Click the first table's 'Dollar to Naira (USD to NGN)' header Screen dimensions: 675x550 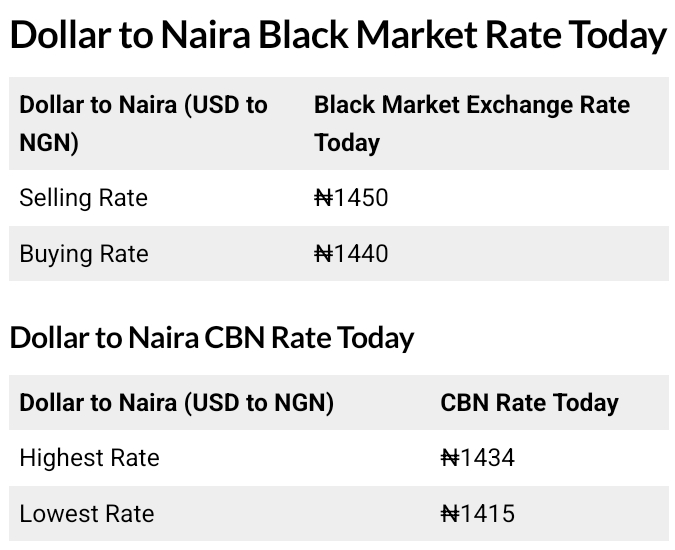click(x=143, y=123)
